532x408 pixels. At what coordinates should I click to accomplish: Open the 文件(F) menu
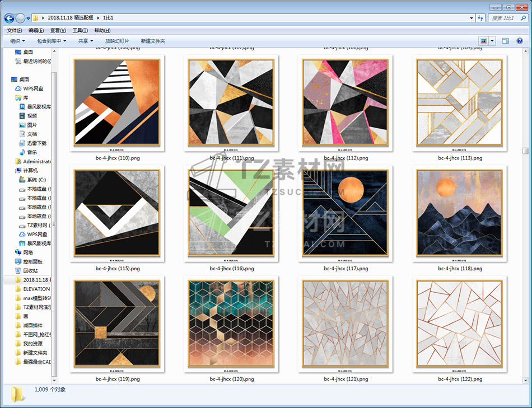pos(14,30)
